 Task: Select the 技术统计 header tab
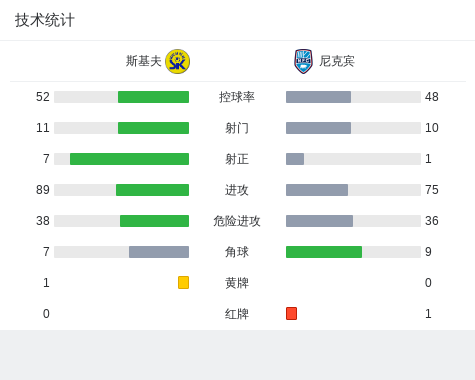click(x=45, y=20)
